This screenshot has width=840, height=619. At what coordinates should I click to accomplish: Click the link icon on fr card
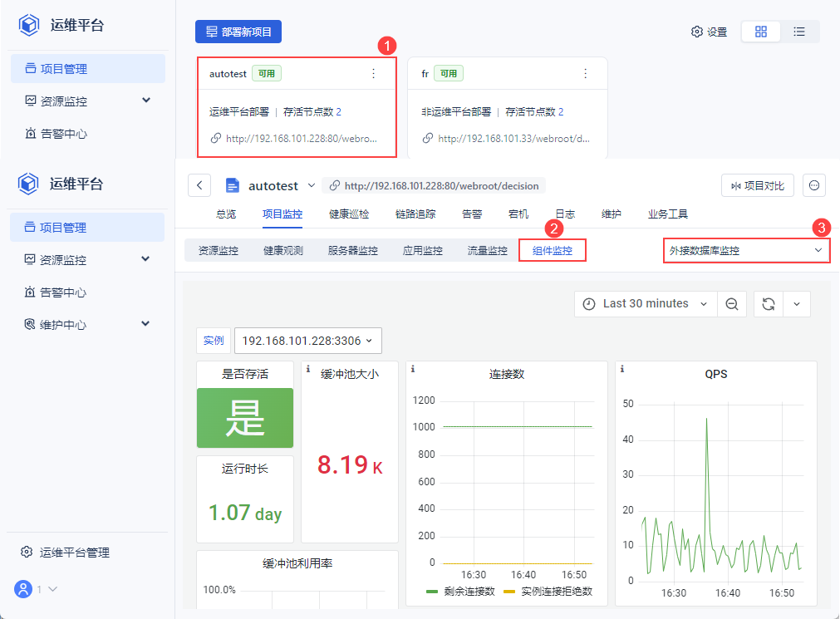pyautogui.click(x=428, y=138)
